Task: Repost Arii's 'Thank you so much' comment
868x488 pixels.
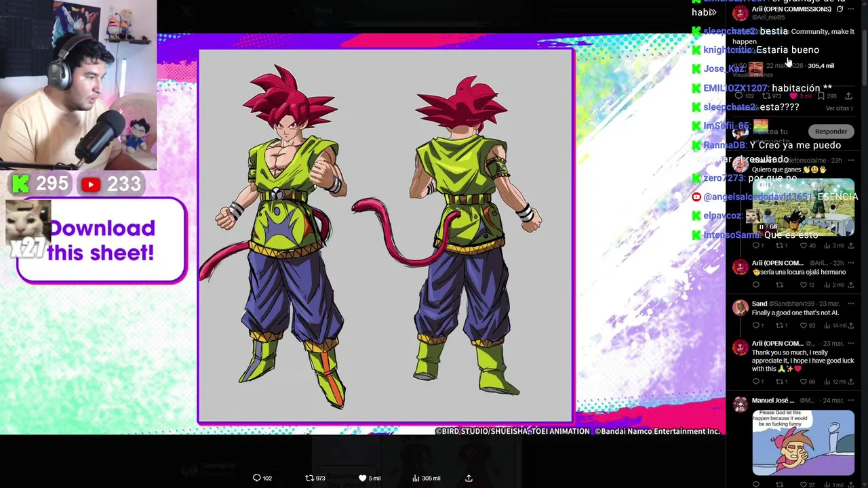Action: pyautogui.click(x=779, y=382)
